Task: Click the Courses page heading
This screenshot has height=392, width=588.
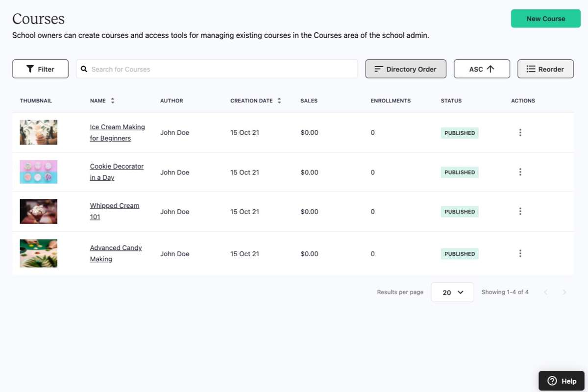Action: 38,19
